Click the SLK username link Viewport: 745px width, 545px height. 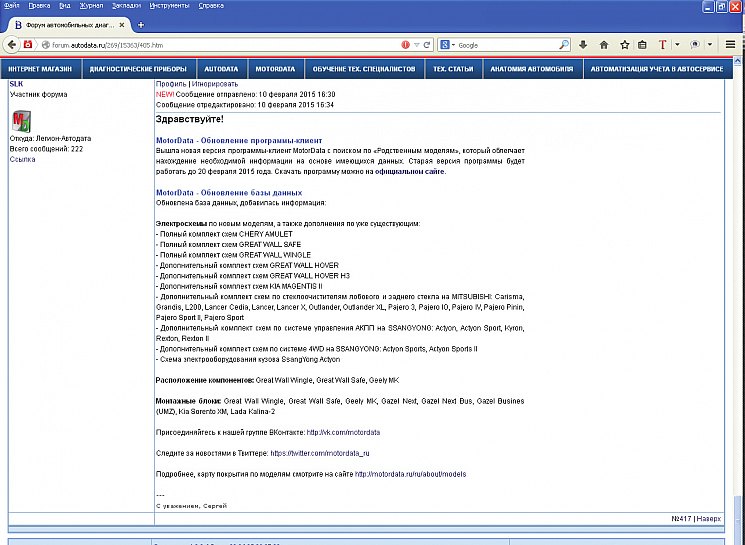pos(16,84)
